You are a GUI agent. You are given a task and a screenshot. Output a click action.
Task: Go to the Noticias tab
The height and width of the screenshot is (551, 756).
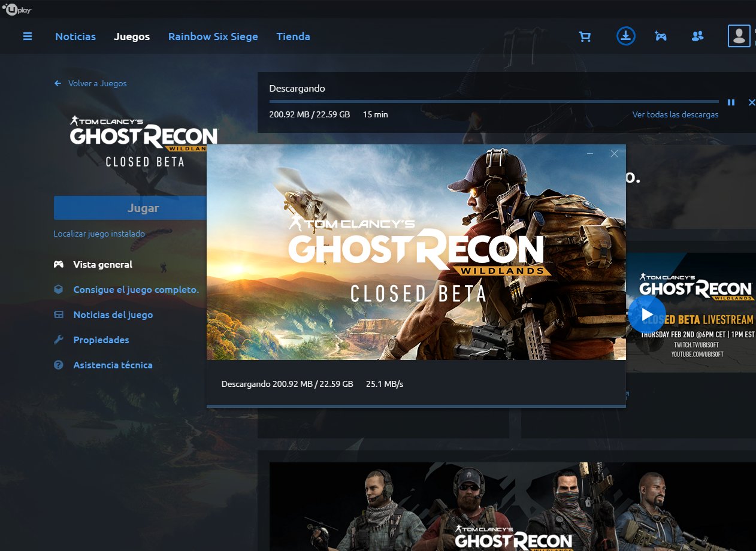(75, 37)
